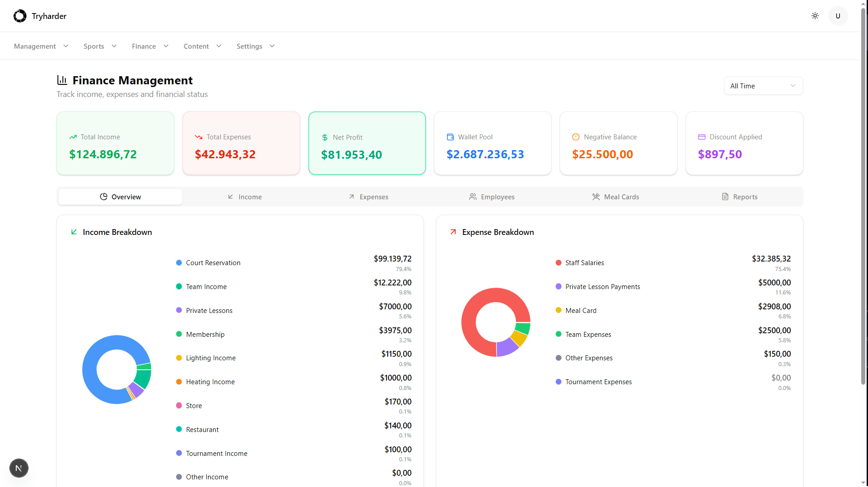The width and height of the screenshot is (868, 487).
Task: Click the utensils icon next to Meal Cards
Action: pos(596,197)
